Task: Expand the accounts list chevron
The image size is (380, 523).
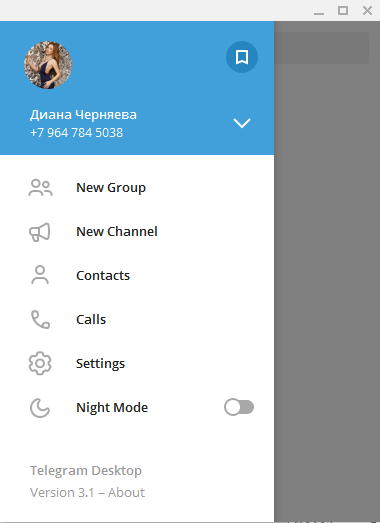Action: (242, 123)
